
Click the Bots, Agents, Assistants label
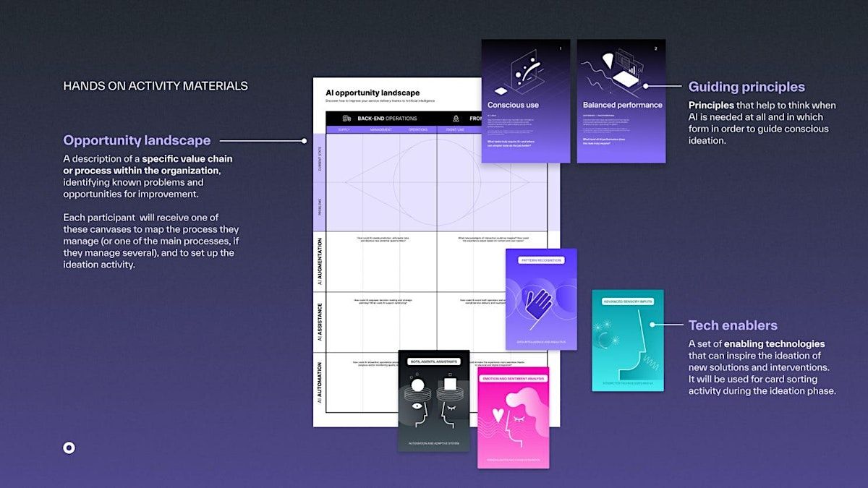click(433, 361)
